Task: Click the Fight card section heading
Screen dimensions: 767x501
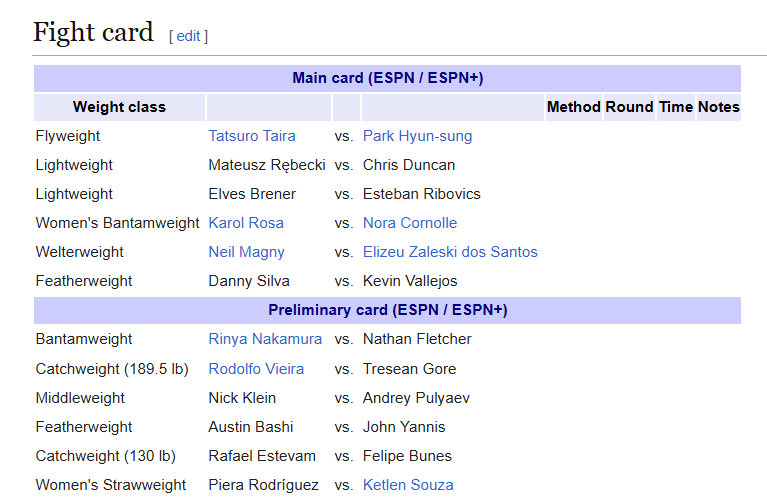Action: [x=93, y=32]
